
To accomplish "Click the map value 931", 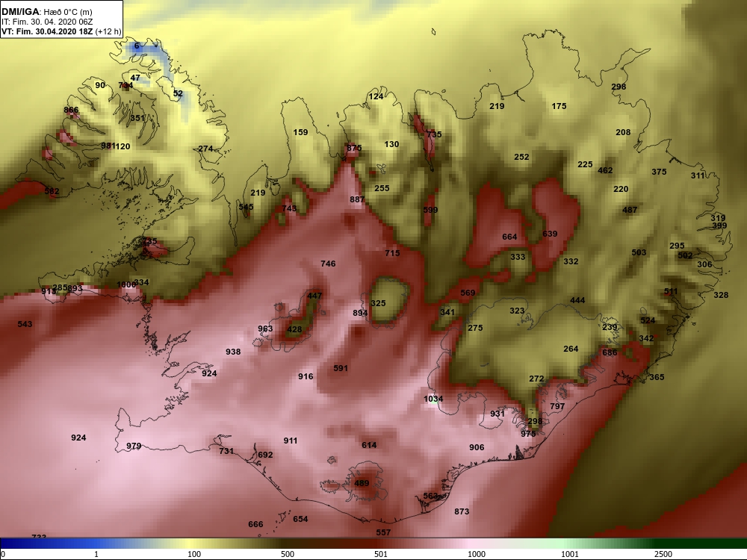I will (x=498, y=414).
